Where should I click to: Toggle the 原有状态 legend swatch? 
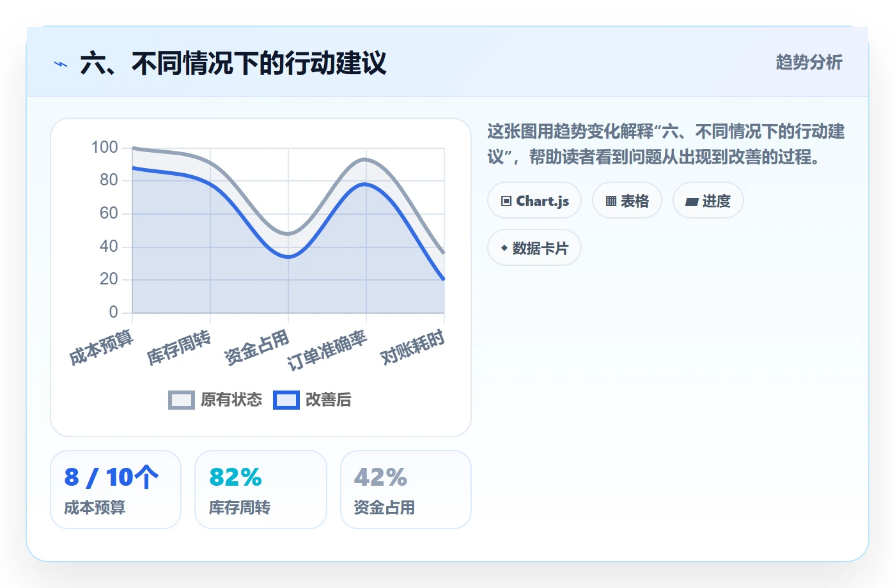[182, 400]
